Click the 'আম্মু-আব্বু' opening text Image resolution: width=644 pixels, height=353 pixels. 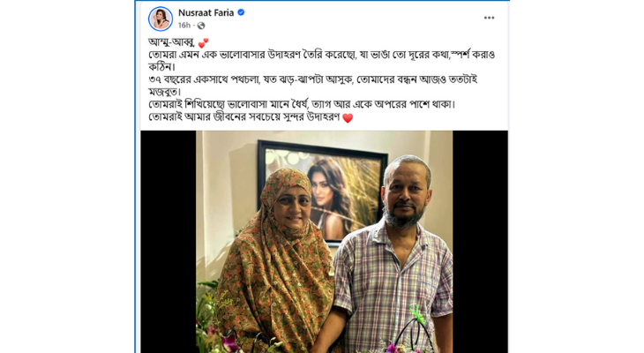pos(172,41)
